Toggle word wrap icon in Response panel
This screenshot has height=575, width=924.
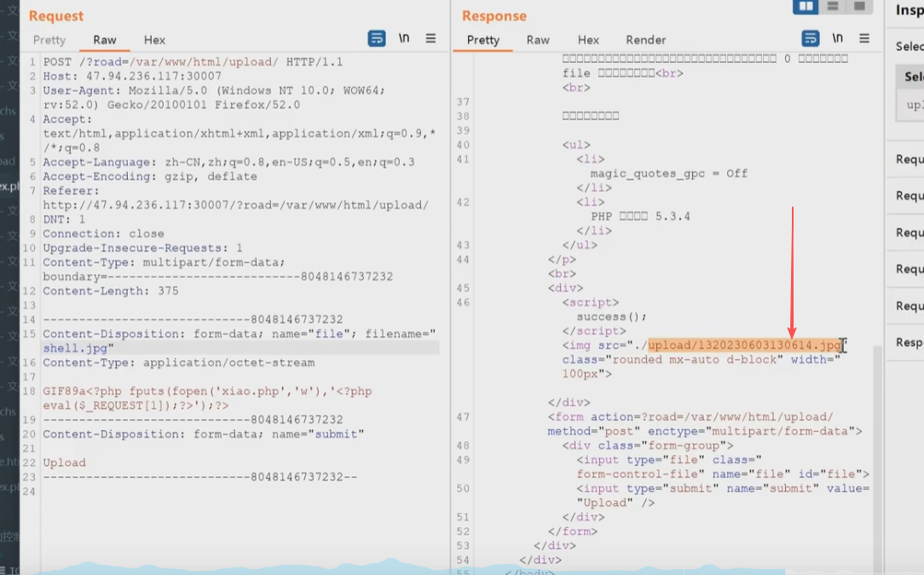[811, 38]
